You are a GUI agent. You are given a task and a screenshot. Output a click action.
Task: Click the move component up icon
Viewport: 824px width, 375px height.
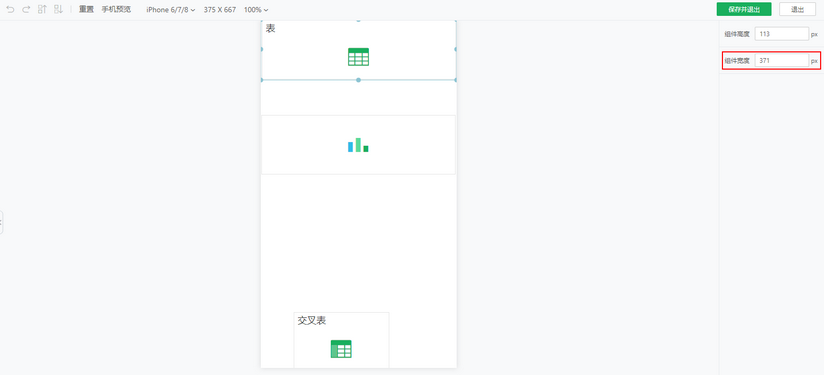point(43,9)
